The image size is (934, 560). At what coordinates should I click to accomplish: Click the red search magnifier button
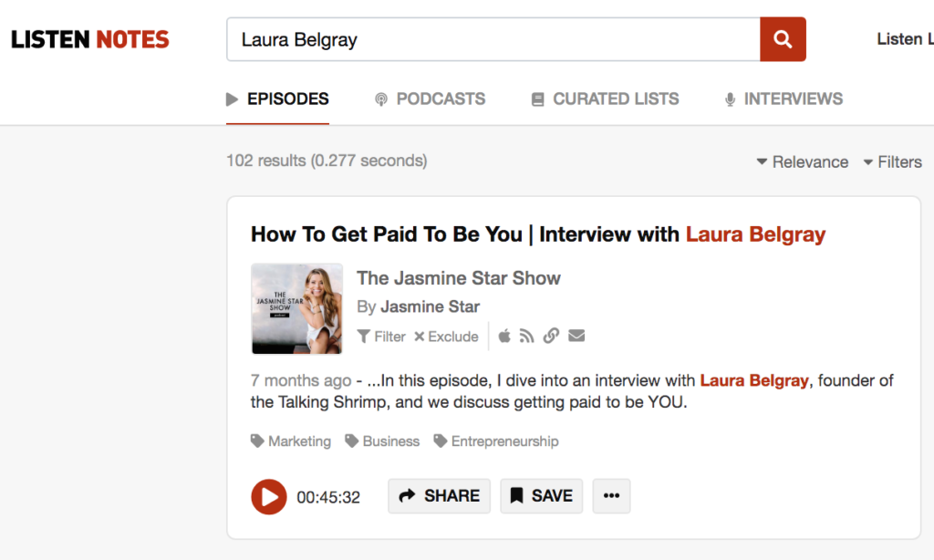click(783, 39)
